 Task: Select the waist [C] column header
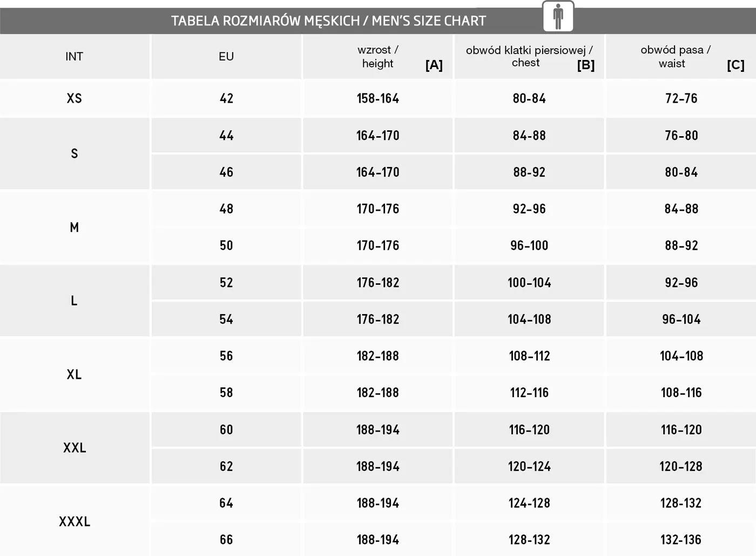point(681,57)
